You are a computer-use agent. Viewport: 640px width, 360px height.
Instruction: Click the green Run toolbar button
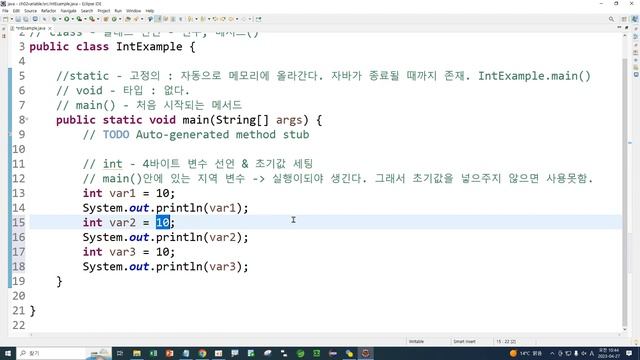click(x=67, y=19)
